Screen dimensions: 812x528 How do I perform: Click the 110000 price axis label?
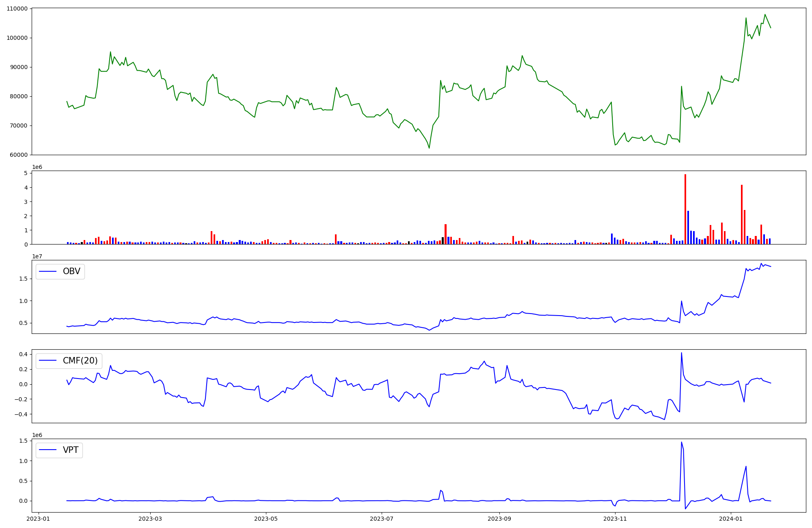(17, 9)
